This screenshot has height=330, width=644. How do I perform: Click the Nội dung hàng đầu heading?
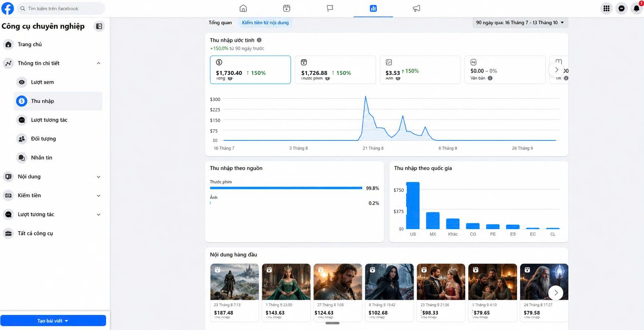(234, 255)
